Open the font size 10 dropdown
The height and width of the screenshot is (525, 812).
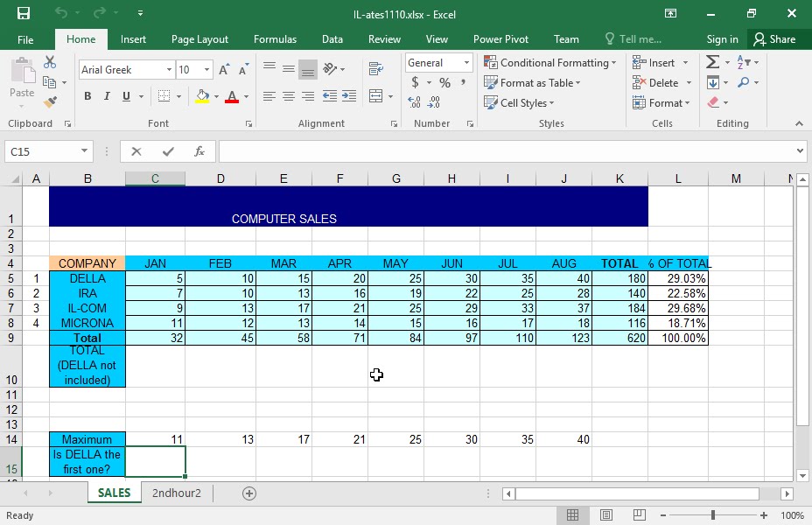206,69
